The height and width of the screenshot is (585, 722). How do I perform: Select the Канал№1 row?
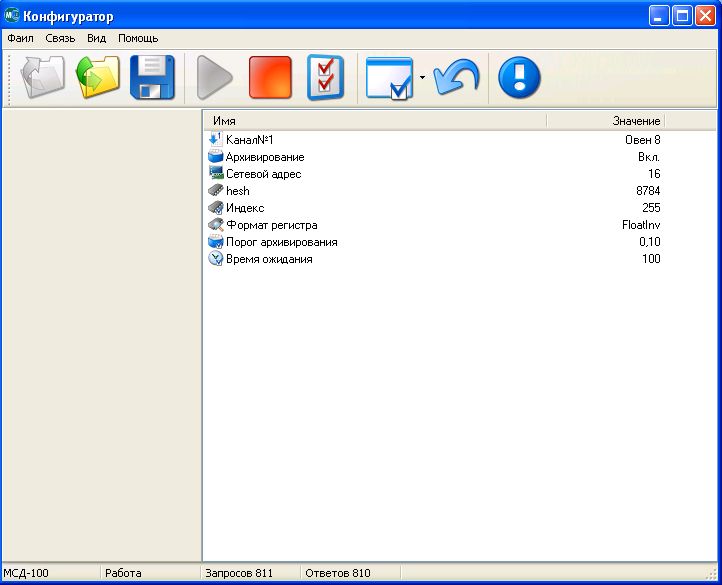click(249, 140)
